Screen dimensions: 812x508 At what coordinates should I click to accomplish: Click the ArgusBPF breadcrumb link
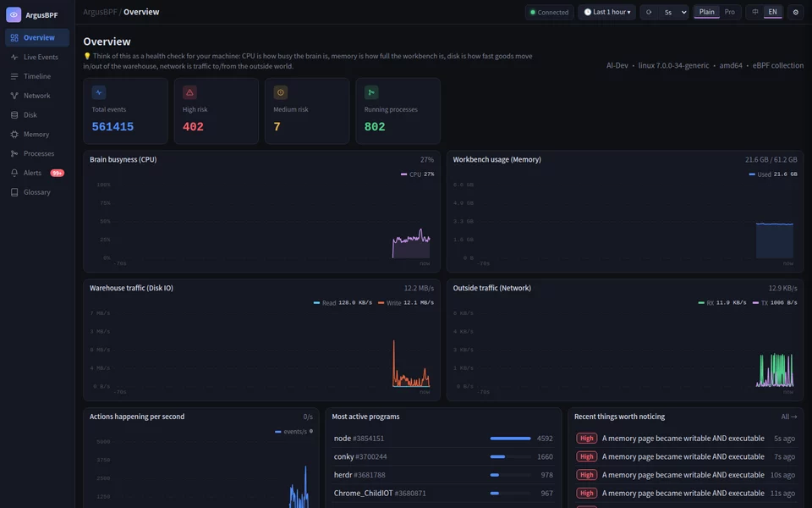(100, 12)
